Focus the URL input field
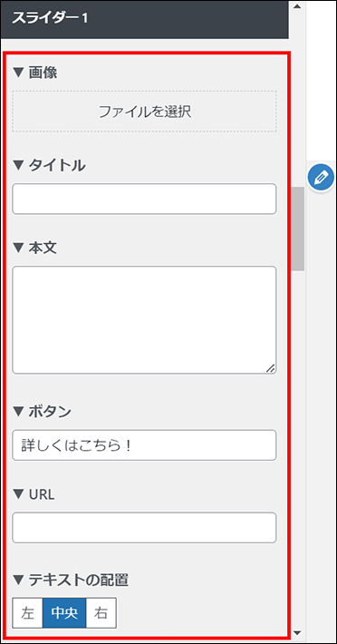337x644 pixels. tap(144, 527)
